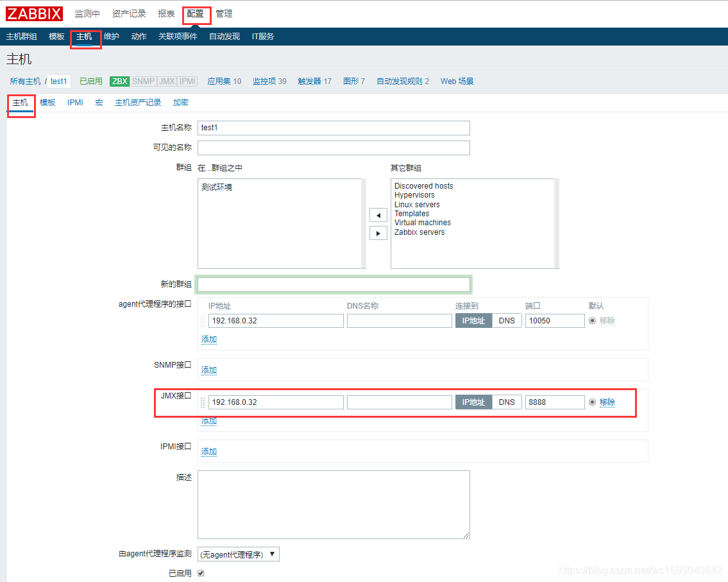Viewport: 728px width, 582px height.
Task: Click the ZABBIX logo
Action: (34, 13)
